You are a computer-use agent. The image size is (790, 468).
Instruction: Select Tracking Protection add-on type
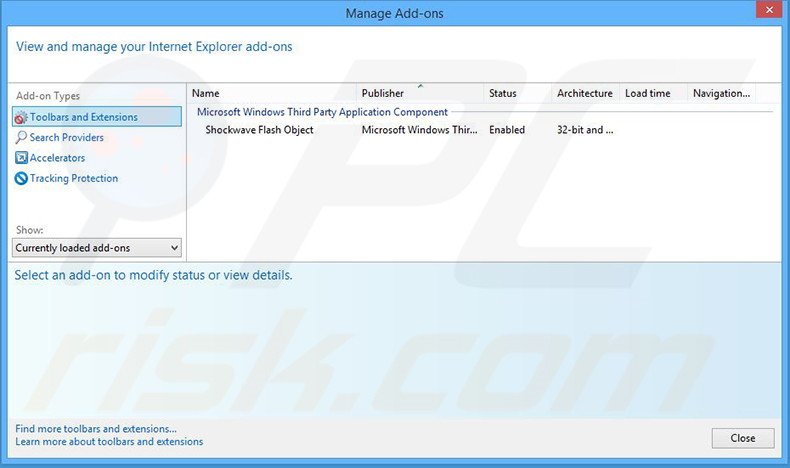pyautogui.click(x=74, y=178)
